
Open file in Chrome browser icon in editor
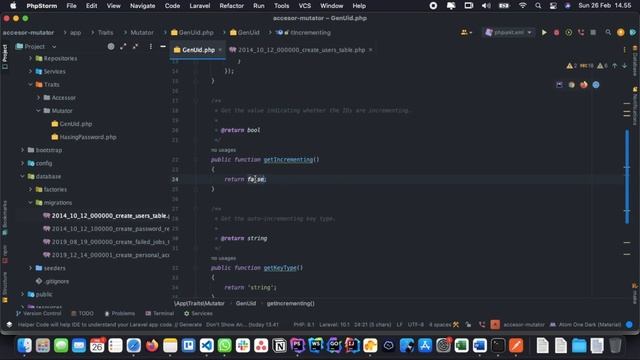tap(571, 85)
